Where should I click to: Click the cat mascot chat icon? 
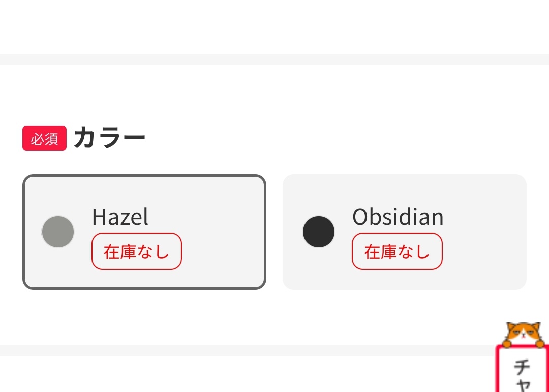click(522, 335)
